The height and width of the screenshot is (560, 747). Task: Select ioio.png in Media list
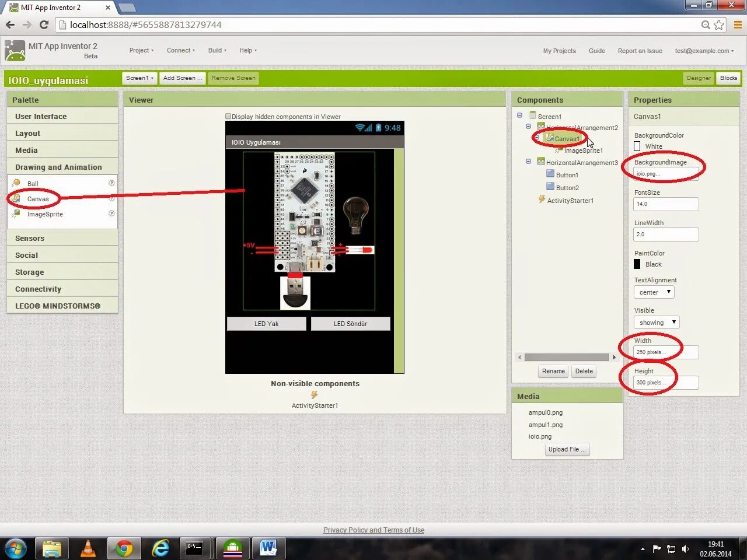[x=540, y=436]
